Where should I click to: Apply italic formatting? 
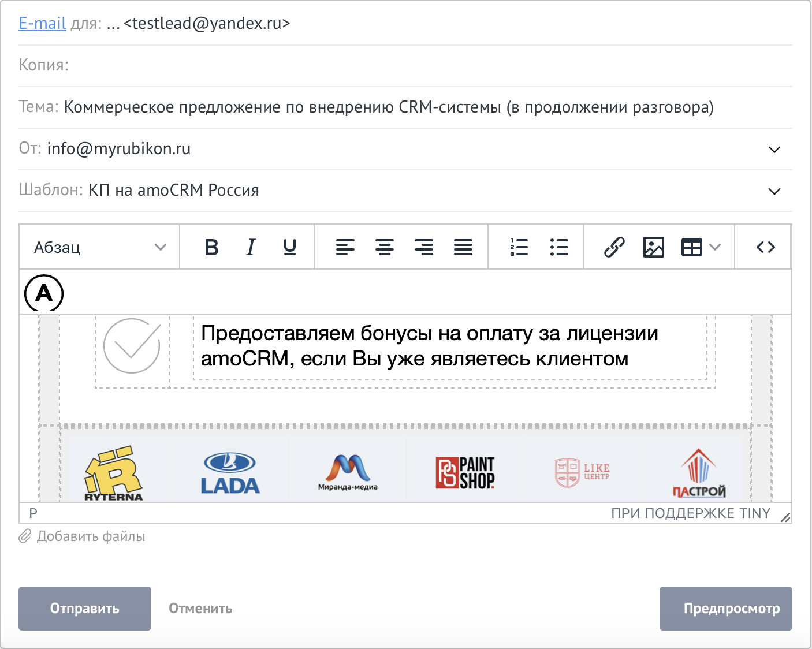251,247
